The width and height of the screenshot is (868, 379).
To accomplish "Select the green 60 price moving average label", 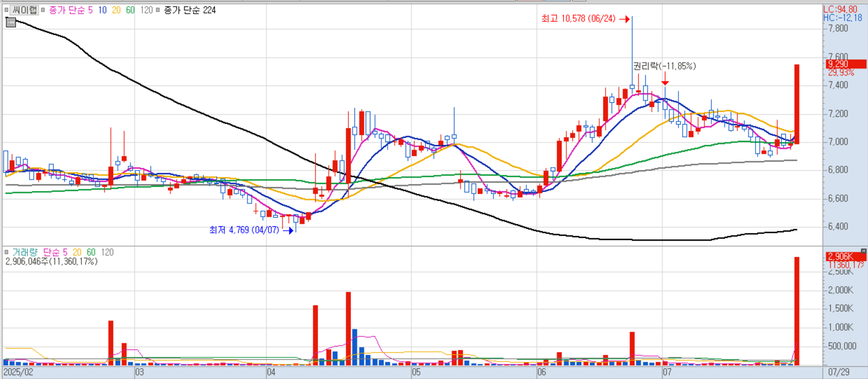I will (130, 10).
